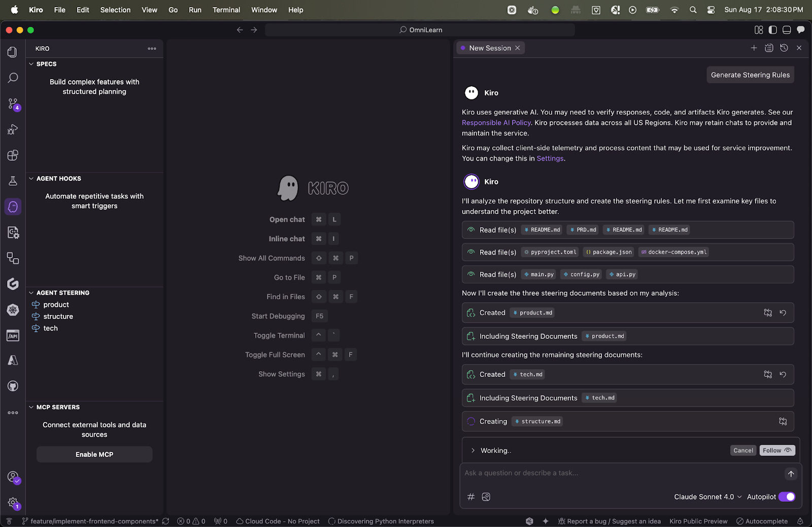812x527 pixels.
Task: Cancel the working task
Action: click(743, 450)
